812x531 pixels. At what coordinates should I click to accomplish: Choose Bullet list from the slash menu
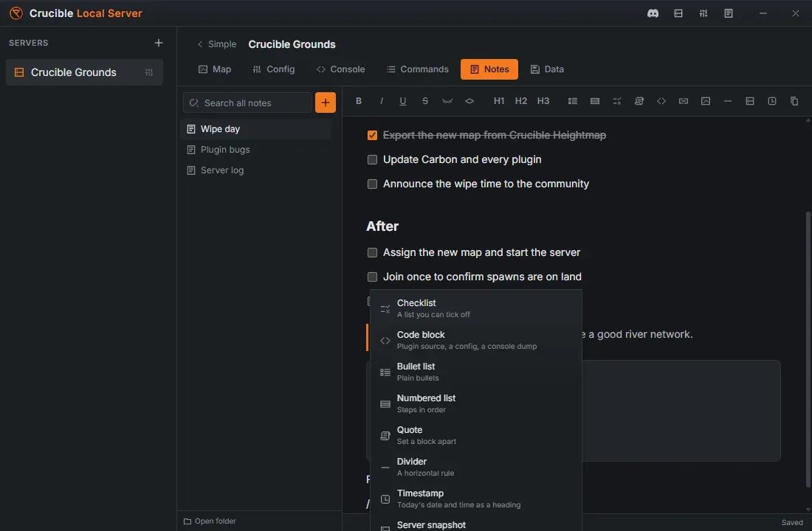coord(476,372)
